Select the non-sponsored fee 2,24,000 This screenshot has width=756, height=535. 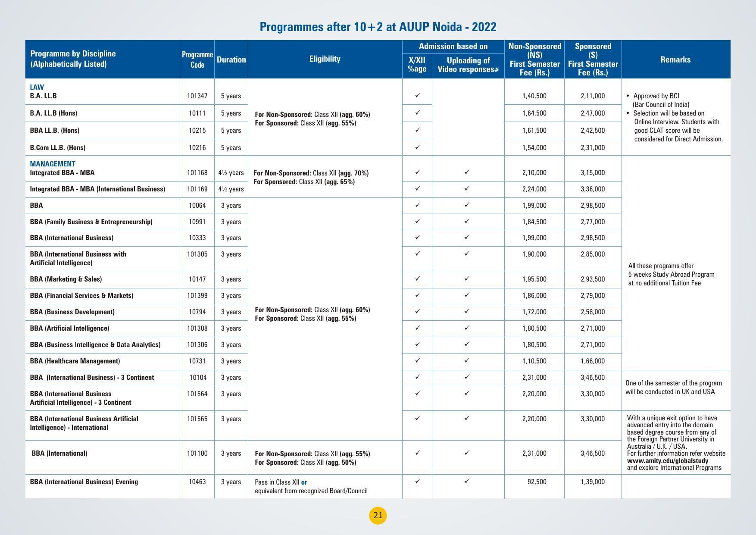pos(534,189)
